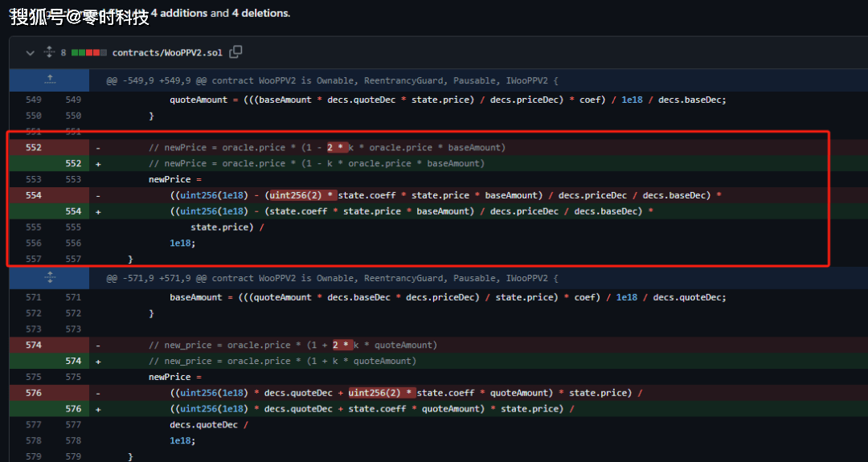868x462 pixels.
Task: Click the expand-all lines icon beside the 8
Action: [49, 52]
